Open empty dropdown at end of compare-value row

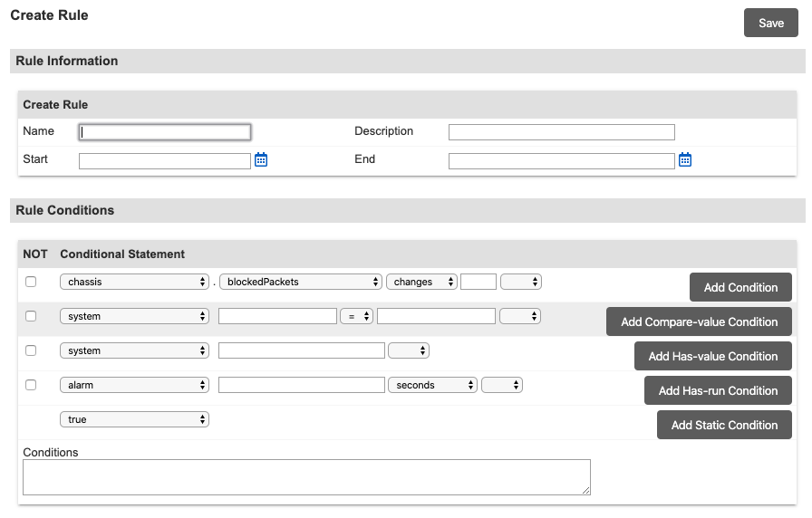coord(520,316)
